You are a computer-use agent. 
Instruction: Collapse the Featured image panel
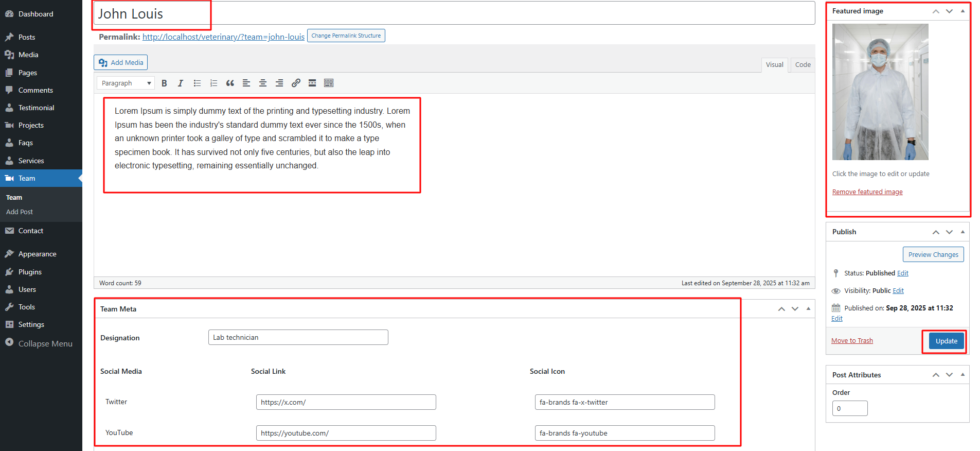[963, 11]
